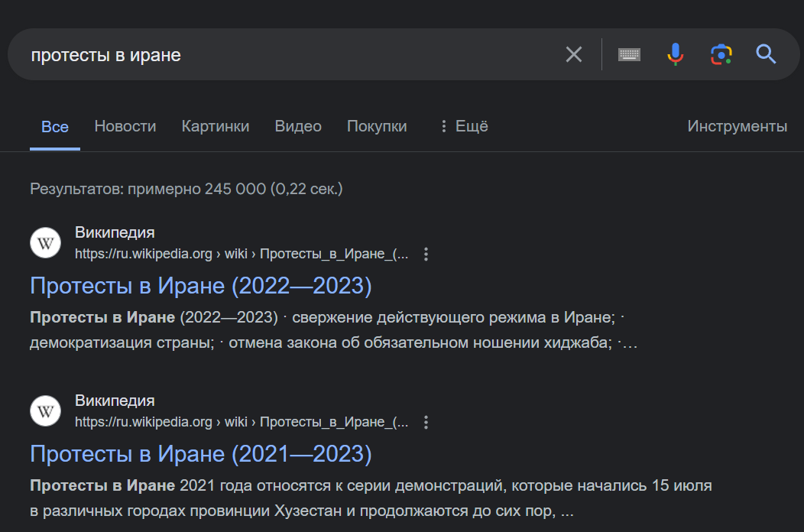This screenshot has width=804, height=532.
Task: Go to the Покупки tab
Action: coord(377,126)
